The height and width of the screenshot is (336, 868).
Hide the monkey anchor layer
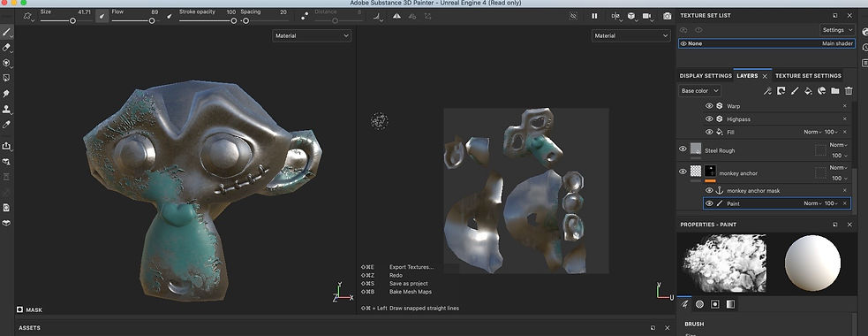coord(683,172)
